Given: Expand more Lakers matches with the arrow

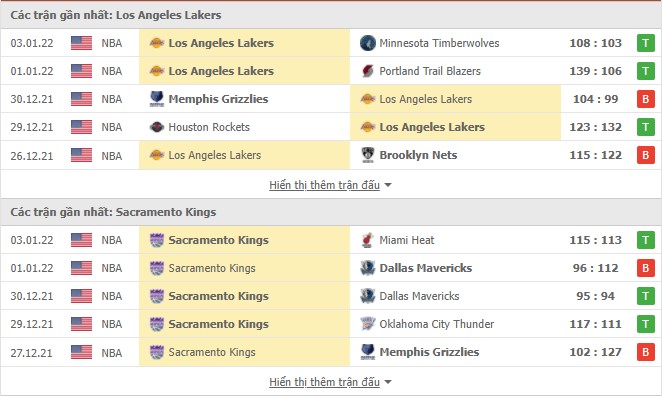Looking at the screenshot, I should (x=388, y=185).
